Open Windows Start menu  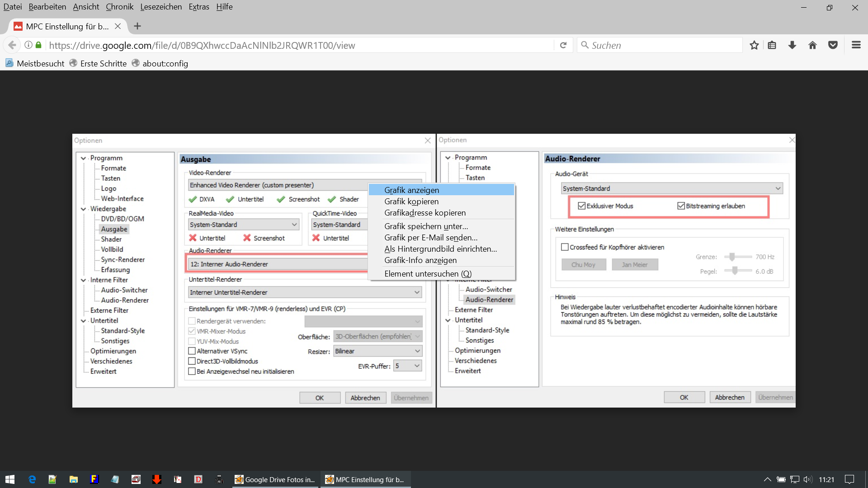tap(10, 479)
